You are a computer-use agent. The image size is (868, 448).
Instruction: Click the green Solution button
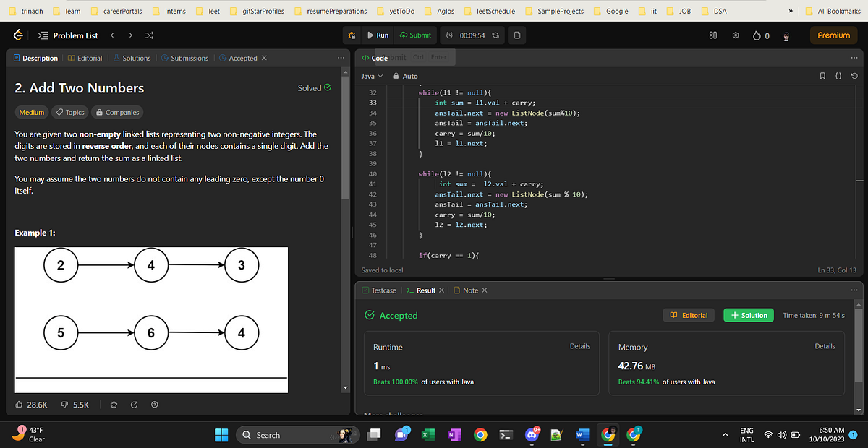[749, 315]
